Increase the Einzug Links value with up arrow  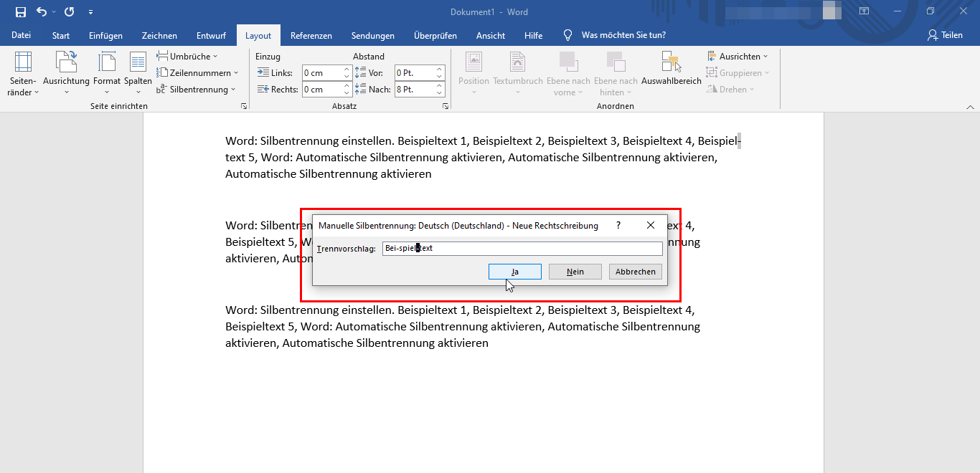click(347, 70)
